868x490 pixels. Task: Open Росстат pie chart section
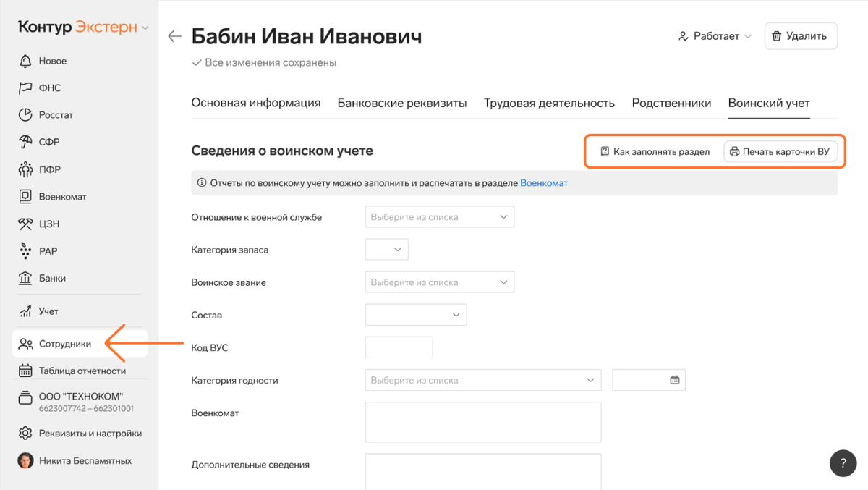point(46,114)
